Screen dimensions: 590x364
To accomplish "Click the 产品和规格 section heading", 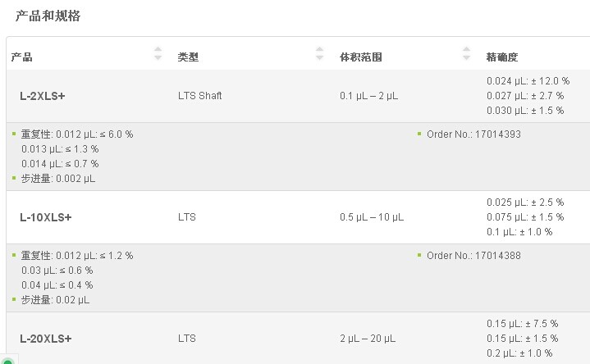I will [x=48, y=16].
